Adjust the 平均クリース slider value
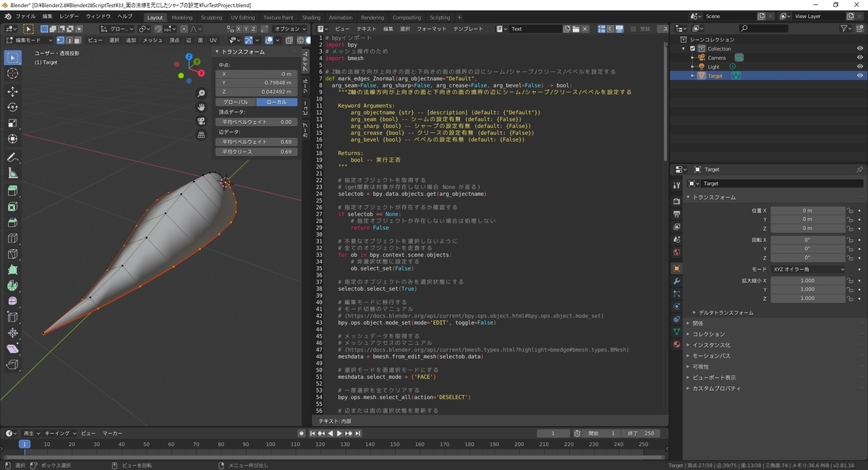 pyautogui.click(x=257, y=151)
